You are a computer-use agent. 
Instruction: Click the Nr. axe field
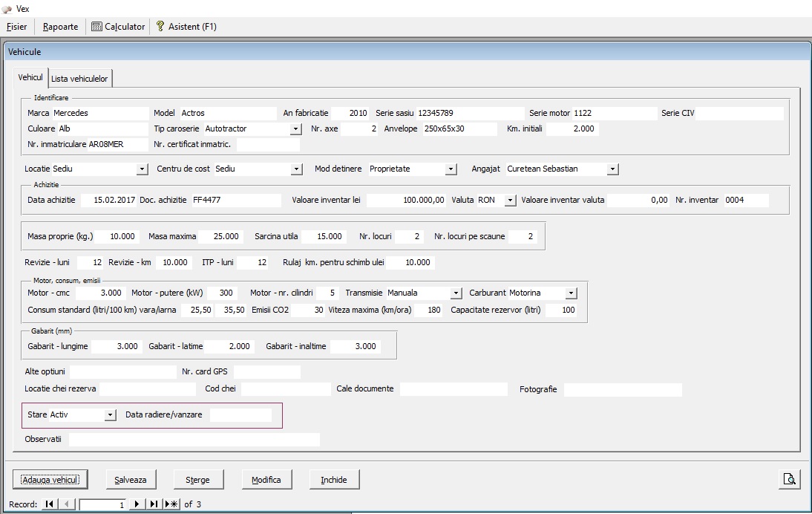pyautogui.click(x=360, y=128)
